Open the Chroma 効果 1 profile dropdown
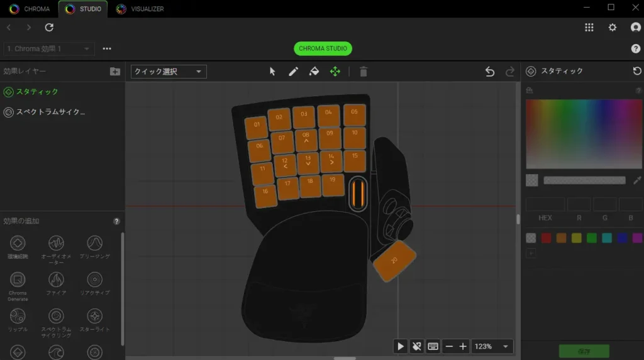 tap(49, 48)
